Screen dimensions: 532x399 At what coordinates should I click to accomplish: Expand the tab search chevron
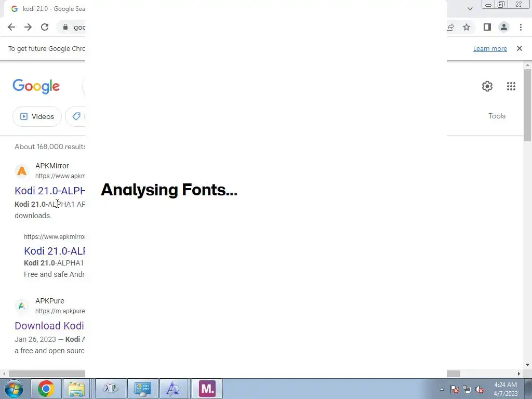click(x=470, y=9)
